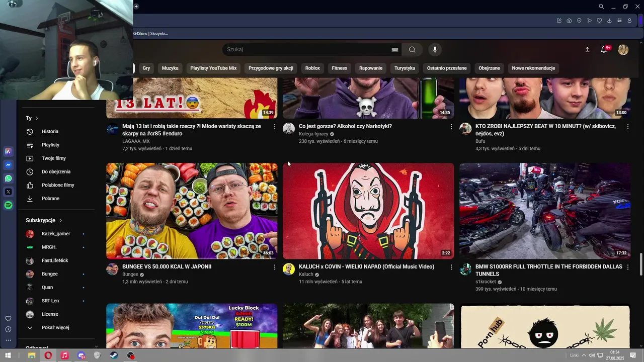Open BUNGEE VS 50.000 KCAL thumbnail
Screen dimensions: 644x362
[192, 211]
